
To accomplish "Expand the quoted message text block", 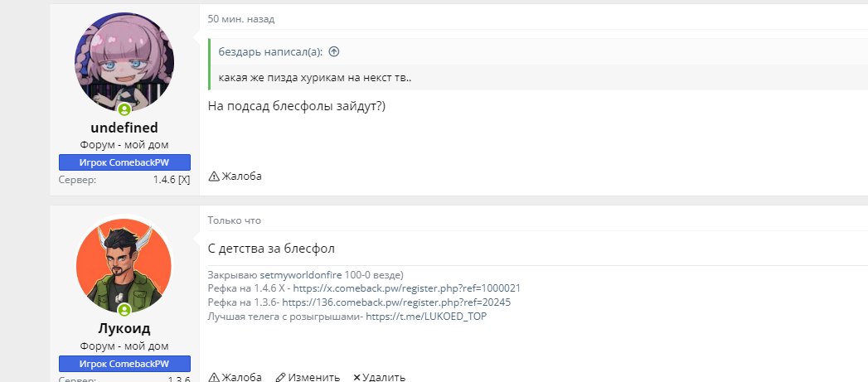I will [315, 78].
